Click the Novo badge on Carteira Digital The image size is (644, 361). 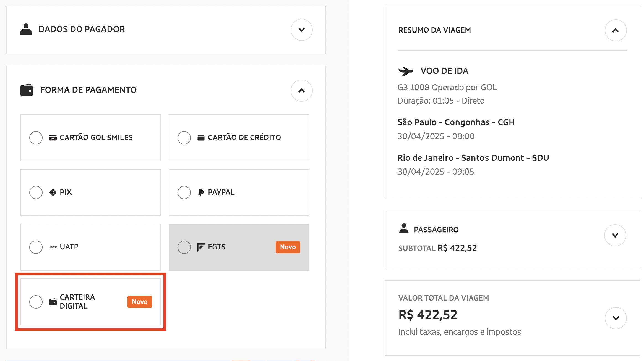pyautogui.click(x=140, y=302)
